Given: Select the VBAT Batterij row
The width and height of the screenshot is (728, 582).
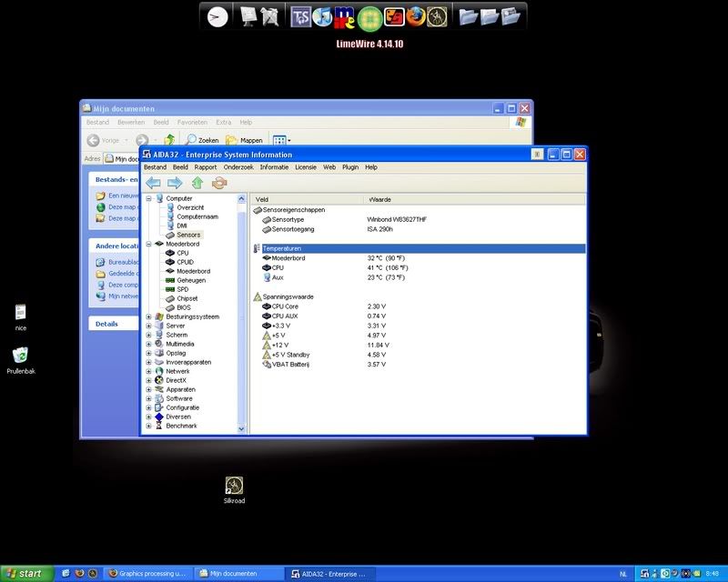Looking at the screenshot, I should 420,365.
